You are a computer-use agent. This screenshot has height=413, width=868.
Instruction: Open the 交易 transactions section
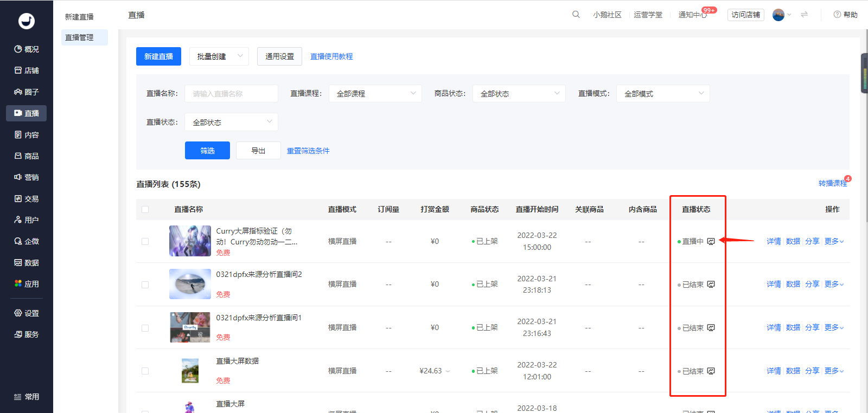coord(26,199)
